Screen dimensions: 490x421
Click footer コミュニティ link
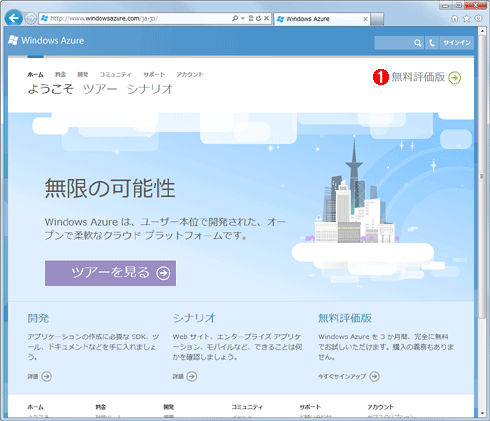(x=247, y=407)
